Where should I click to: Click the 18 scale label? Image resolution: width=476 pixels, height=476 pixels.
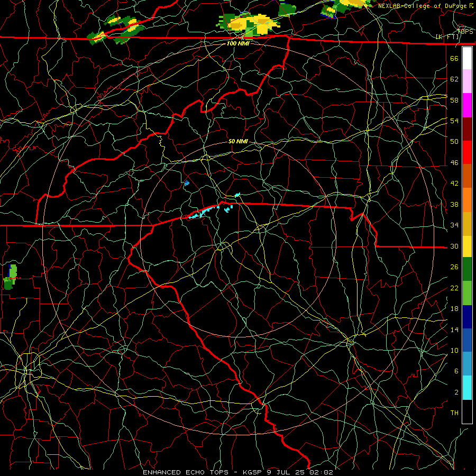coord(454,309)
